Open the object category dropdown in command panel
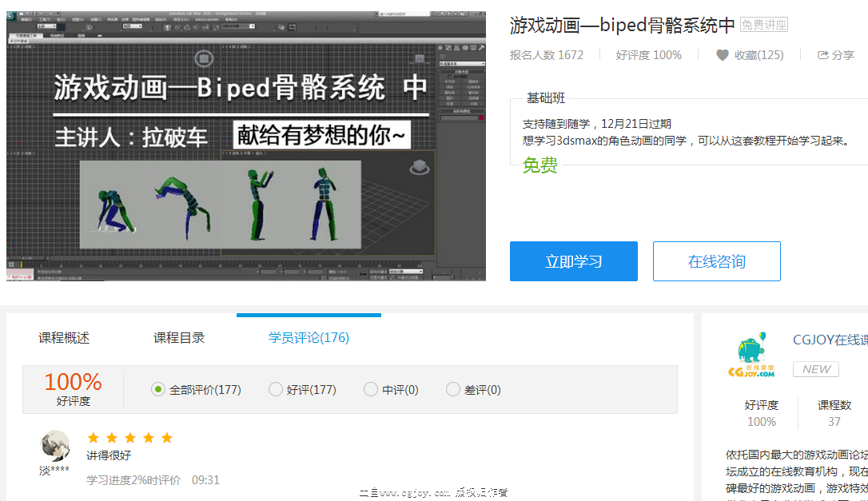Screen dimensions: 868x501 point(462,64)
